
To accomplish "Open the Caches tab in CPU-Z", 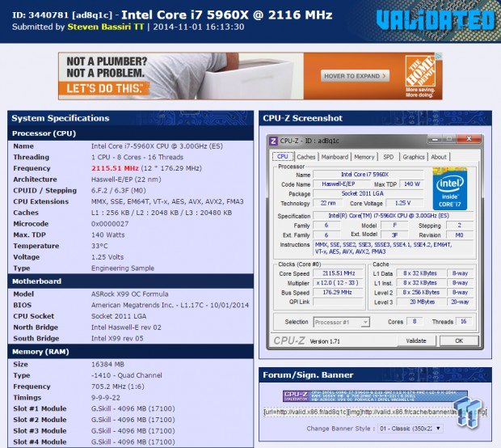I will tap(305, 157).
